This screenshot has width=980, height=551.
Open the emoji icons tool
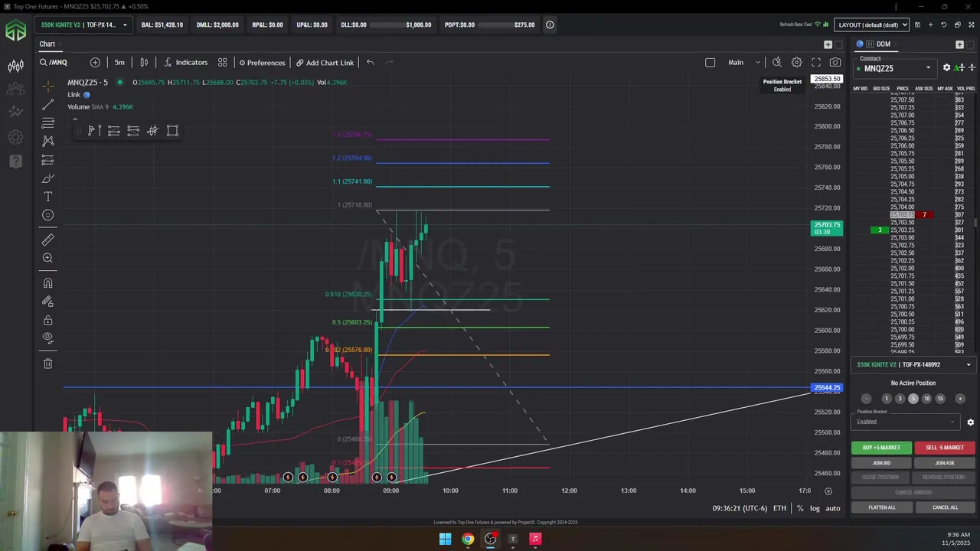click(47, 215)
